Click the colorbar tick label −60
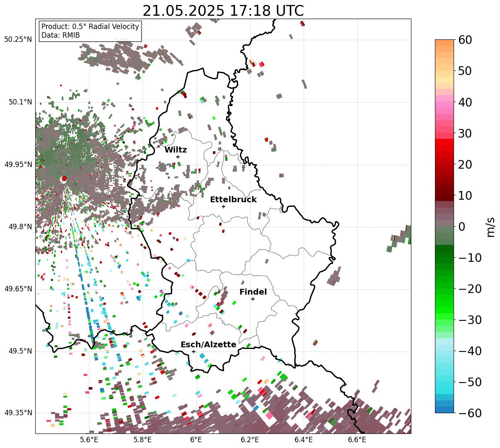 [x=470, y=413]
